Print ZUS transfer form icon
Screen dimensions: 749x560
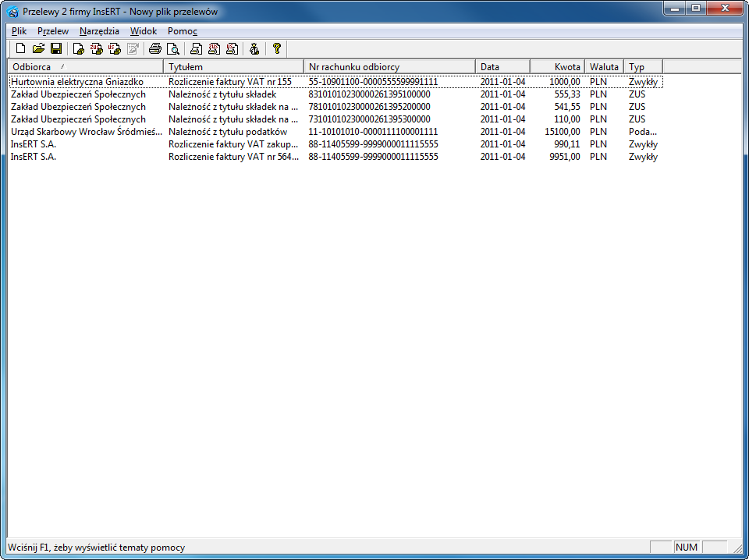(214, 48)
